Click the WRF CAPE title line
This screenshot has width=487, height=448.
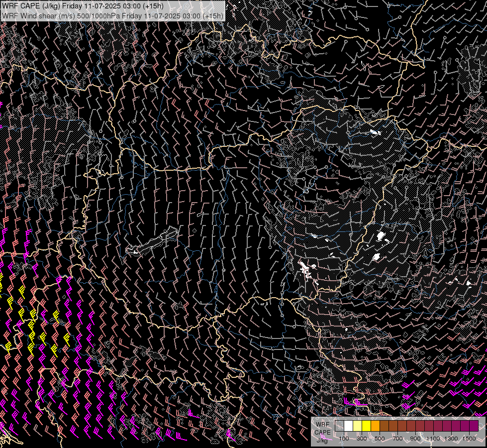(x=83, y=6)
